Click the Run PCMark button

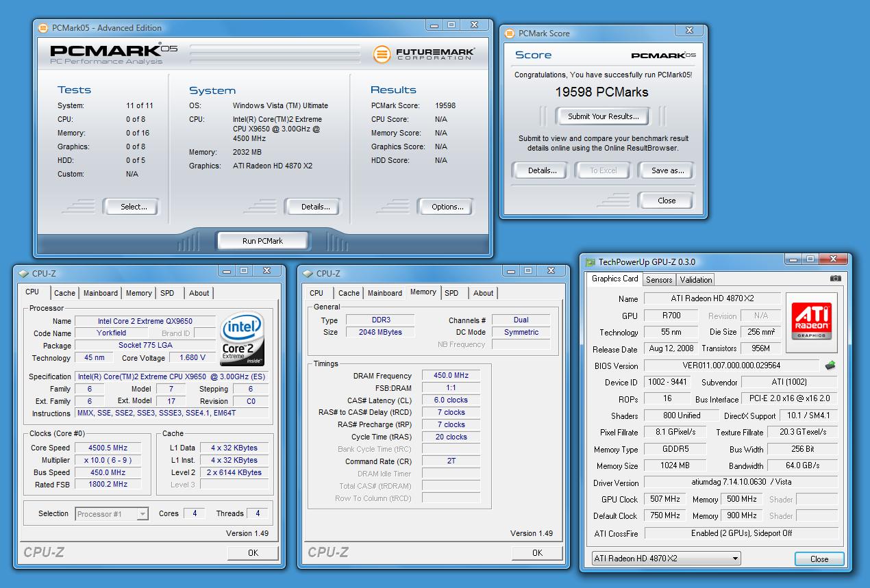pos(262,241)
